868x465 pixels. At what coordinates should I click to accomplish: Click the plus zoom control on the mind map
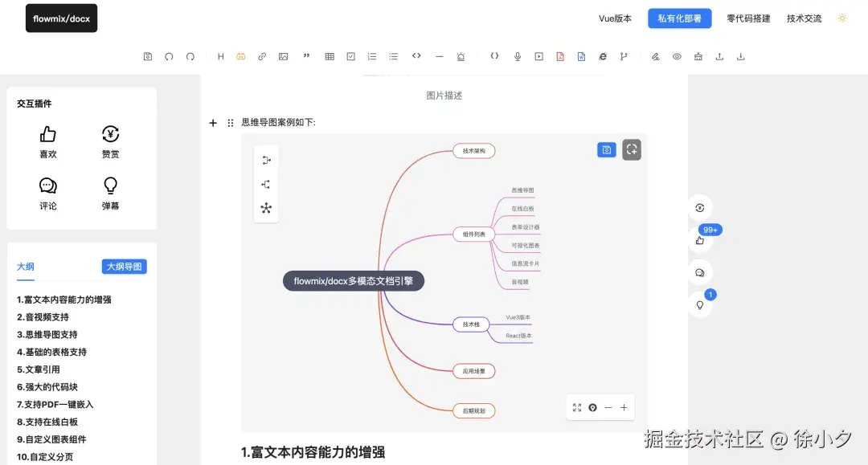click(624, 407)
